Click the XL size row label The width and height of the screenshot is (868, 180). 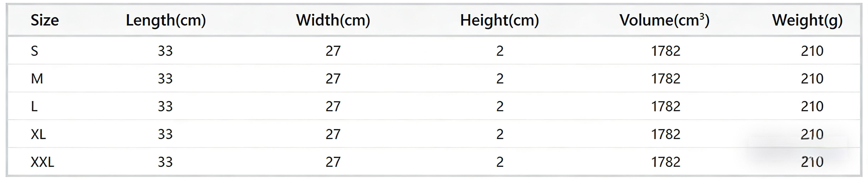(38, 134)
